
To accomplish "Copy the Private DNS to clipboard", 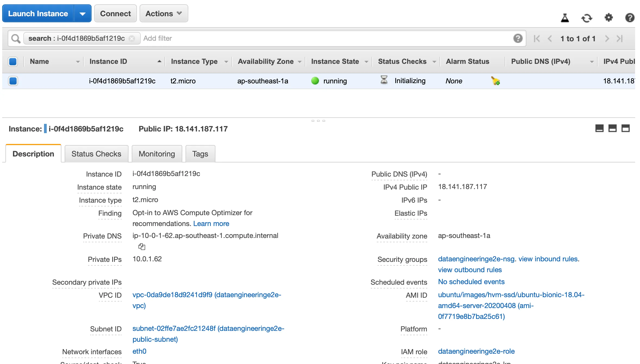I will tap(142, 247).
